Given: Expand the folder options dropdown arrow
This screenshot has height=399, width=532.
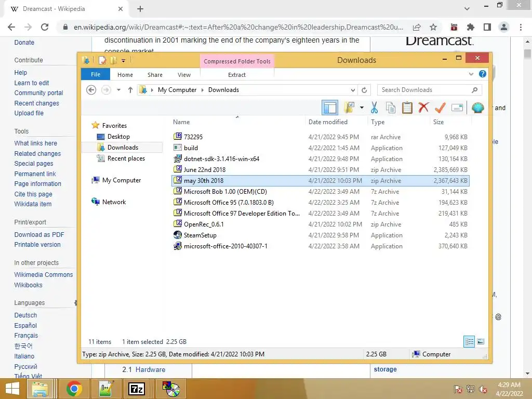Looking at the screenshot, I should (x=362, y=108).
